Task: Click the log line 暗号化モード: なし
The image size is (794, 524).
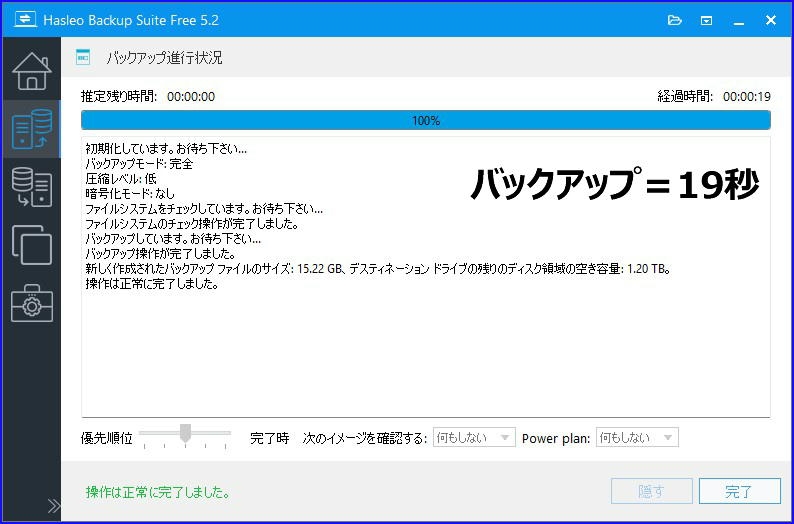Action: pos(130,193)
